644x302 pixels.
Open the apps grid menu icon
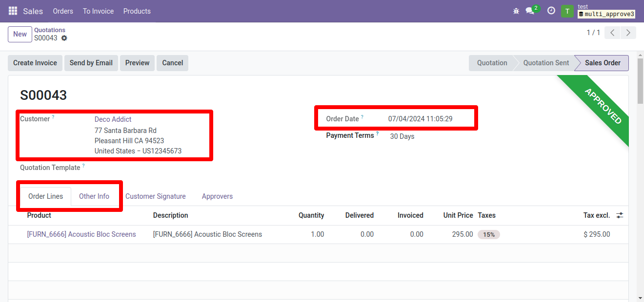click(13, 11)
